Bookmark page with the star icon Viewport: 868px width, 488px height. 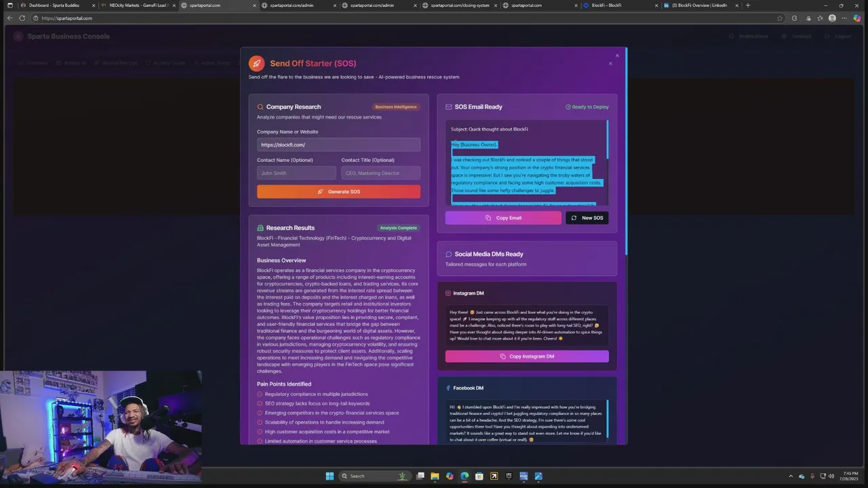[x=780, y=18]
